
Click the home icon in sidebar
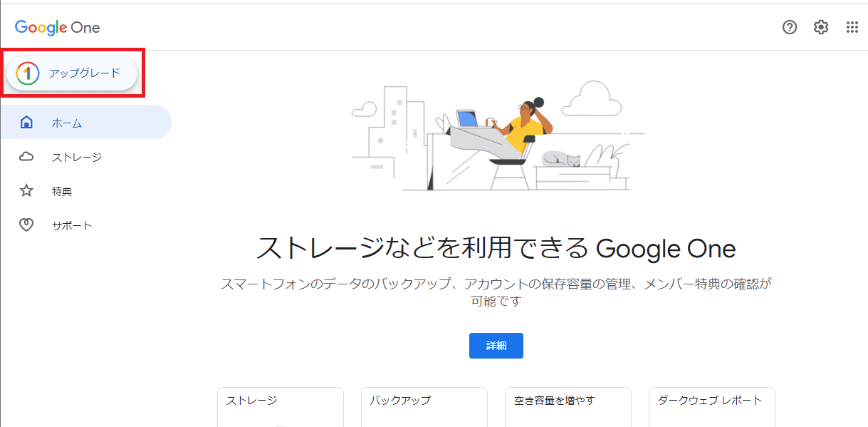(x=26, y=123)
